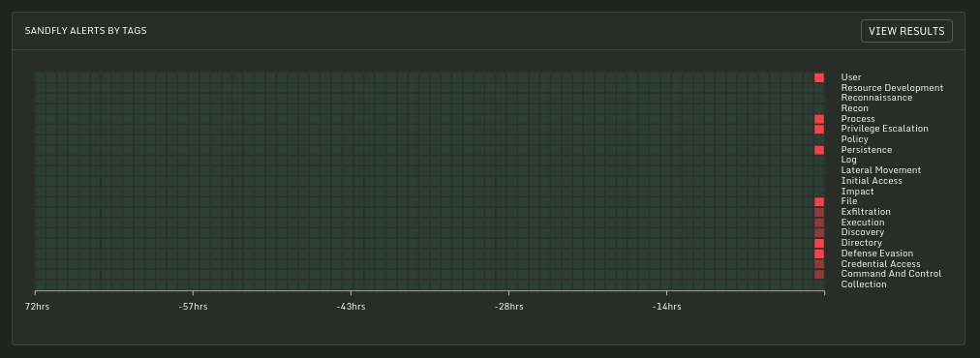Click the "-43hrs" time axis label
Image resolution: width=980 pixels, height=358 pixels.
coord(351,307)
